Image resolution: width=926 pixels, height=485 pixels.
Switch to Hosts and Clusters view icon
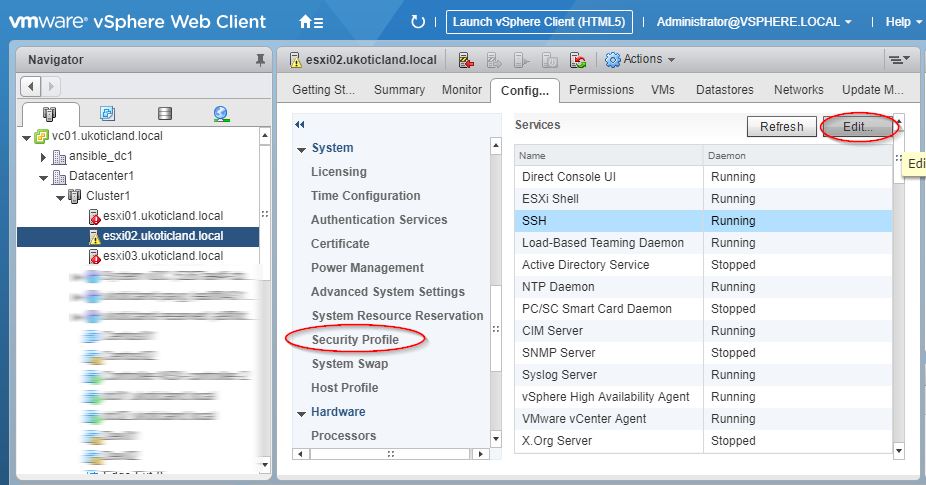tap(50, 113)
